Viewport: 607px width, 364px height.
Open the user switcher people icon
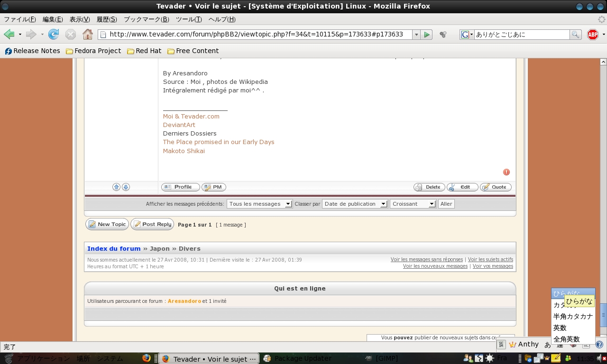468,358
